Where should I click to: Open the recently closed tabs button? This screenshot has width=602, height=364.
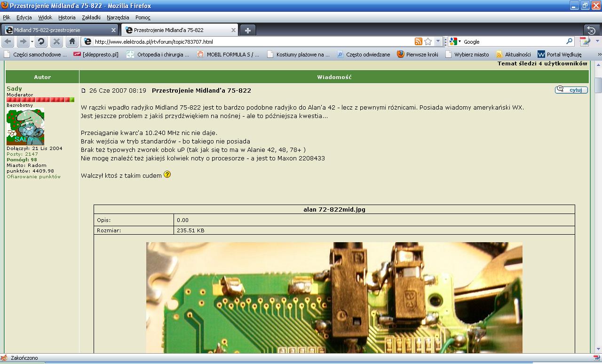592,30
